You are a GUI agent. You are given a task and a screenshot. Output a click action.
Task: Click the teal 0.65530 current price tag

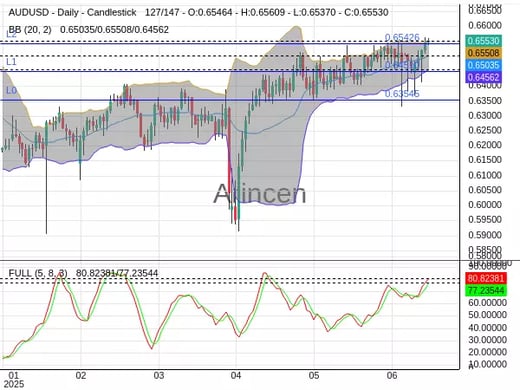[483, 41]
